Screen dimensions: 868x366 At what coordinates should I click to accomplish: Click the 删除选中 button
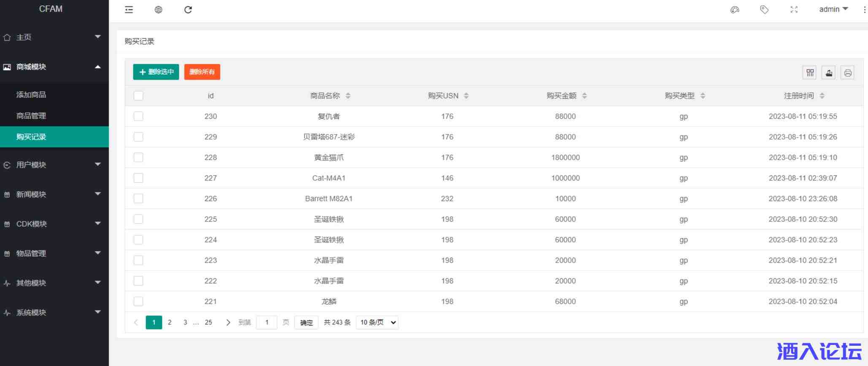tap(156, 72)
